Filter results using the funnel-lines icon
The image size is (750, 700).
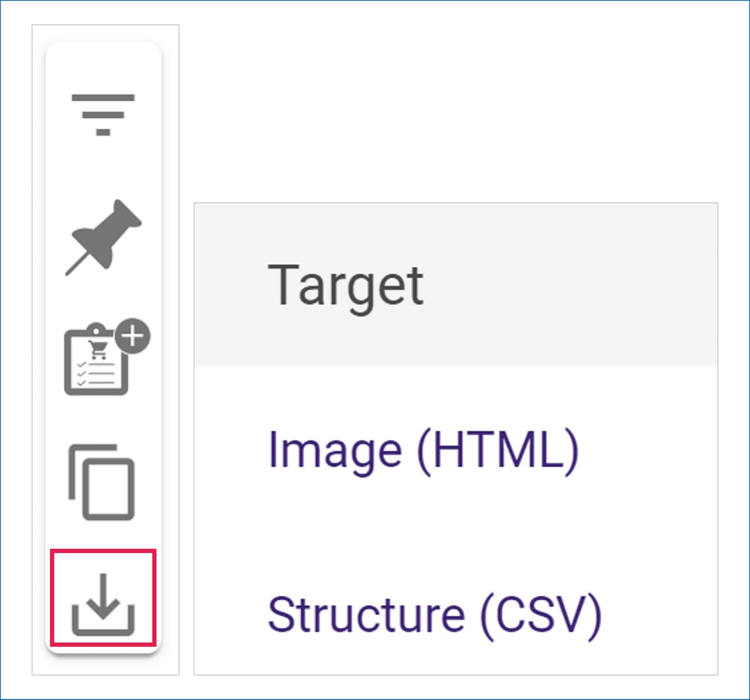[x=103, y=114]
